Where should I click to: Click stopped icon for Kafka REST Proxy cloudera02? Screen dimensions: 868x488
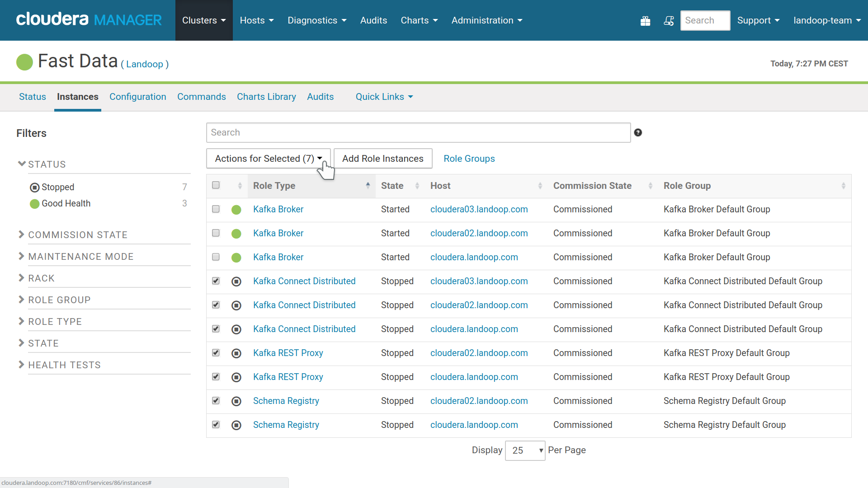pyautogui.click(x=236, y=353)
